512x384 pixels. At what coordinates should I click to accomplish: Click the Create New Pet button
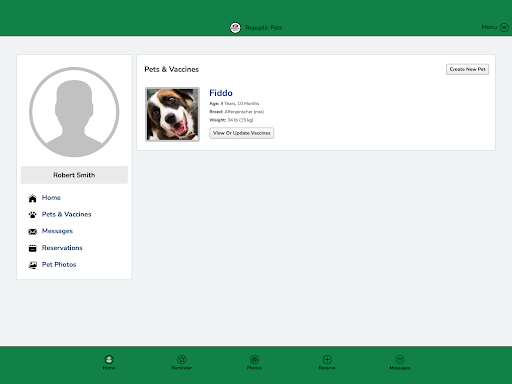[467, 69]
